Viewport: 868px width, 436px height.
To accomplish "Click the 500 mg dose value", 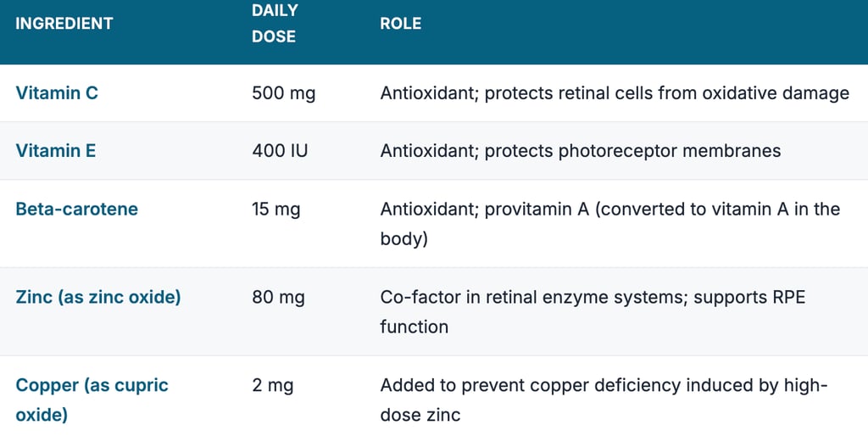I will [x=283, y=93].
